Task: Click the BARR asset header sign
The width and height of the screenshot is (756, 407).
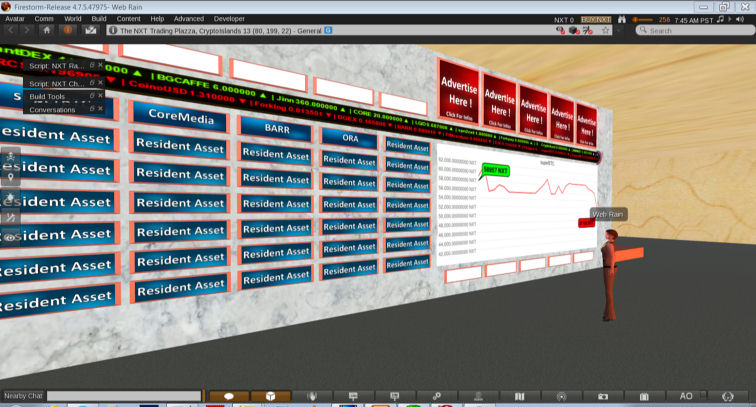Action: (276, 129)
